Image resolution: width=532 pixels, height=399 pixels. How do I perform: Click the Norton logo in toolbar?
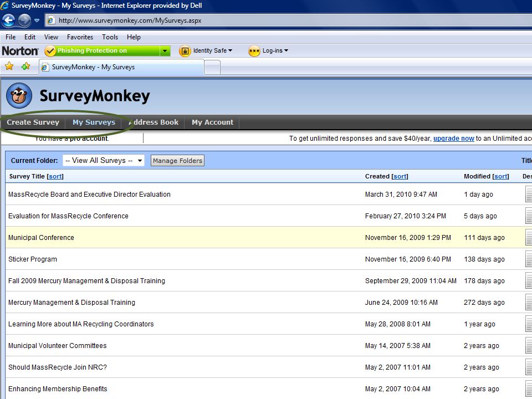click(20, 51)
